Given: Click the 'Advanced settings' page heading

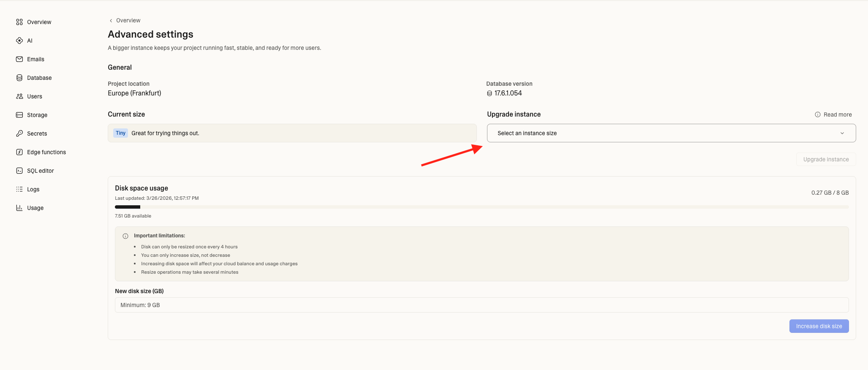Looking at the screenshot, I should (x=150, y=34).
